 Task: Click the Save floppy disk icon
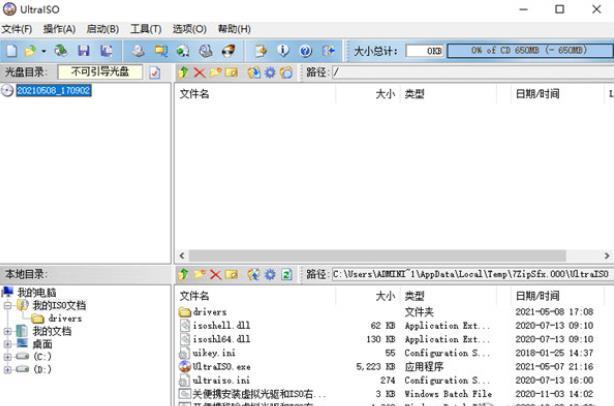[x=84, y=51]
